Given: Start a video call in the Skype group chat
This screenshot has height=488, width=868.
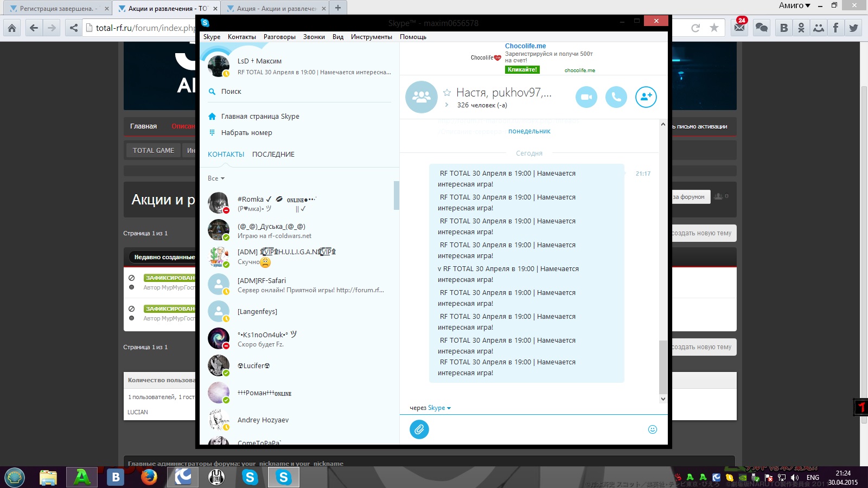Looking at the screenshot, I should coord(586,97).
